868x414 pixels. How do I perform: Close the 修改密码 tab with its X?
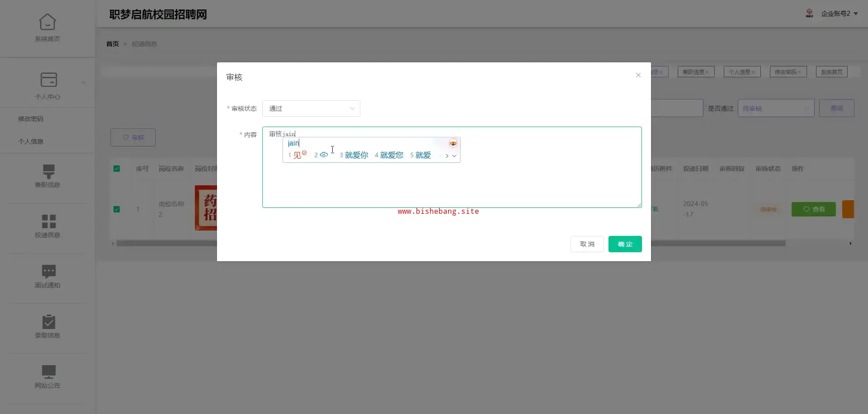(799, 72)
